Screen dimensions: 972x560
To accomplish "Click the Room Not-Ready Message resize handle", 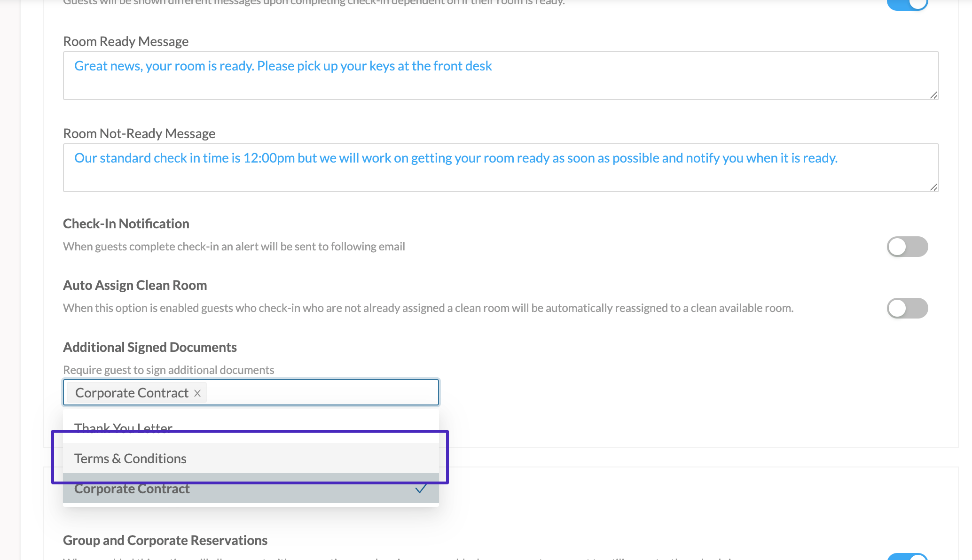I will point(933,187).
